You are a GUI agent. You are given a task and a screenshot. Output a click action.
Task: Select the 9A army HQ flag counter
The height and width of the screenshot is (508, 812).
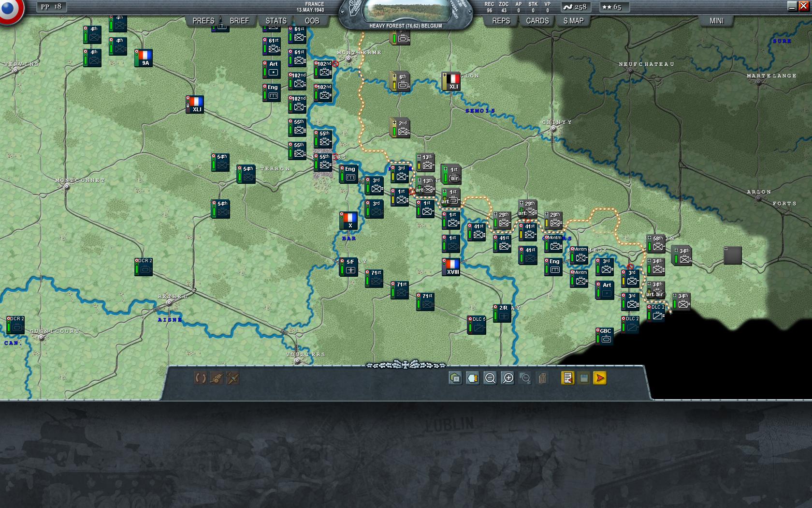(x=145, y=58)
